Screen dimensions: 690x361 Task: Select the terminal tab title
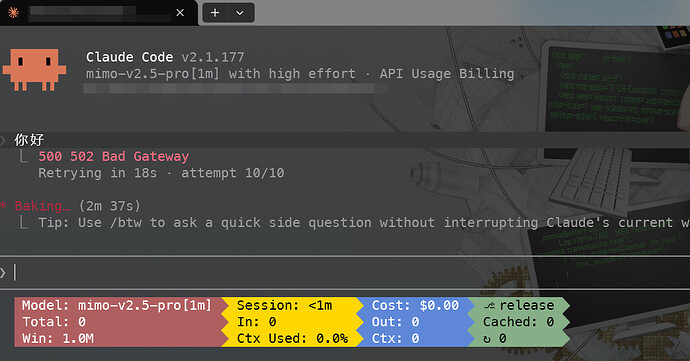[100, 13]
